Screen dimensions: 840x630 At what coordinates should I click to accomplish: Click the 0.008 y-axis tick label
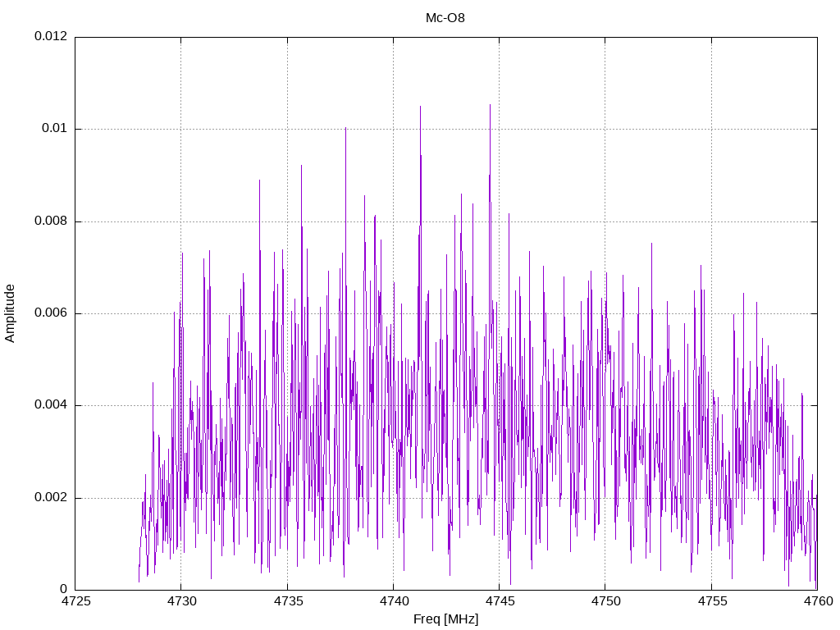[x=51, y=221]
